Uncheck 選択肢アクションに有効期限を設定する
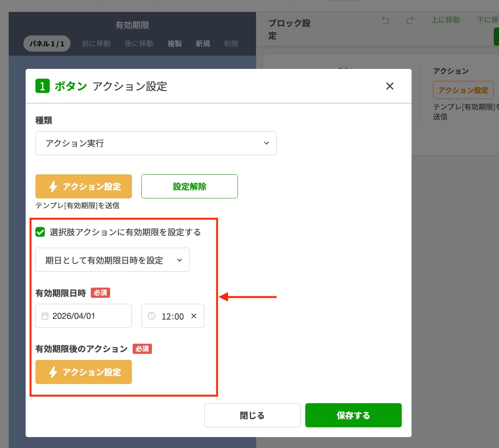499x448 pixels. point(40,232)
